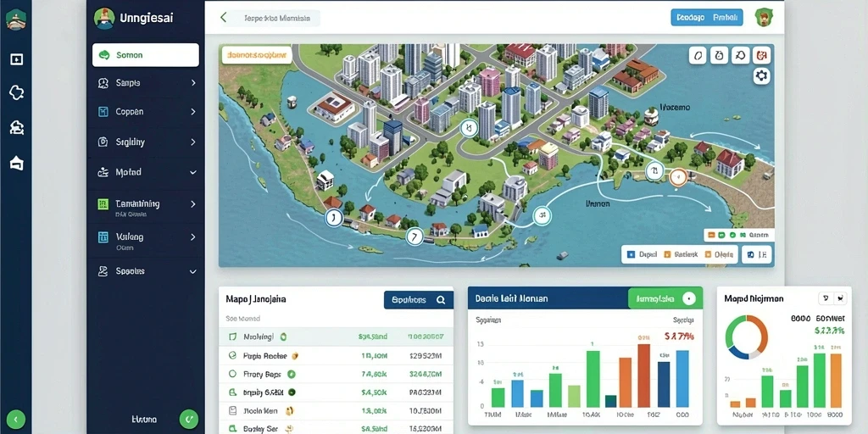
Task: Click the $29 value in Pagia Reoke row
Action: pyautogui.click(x=426, y=355)
